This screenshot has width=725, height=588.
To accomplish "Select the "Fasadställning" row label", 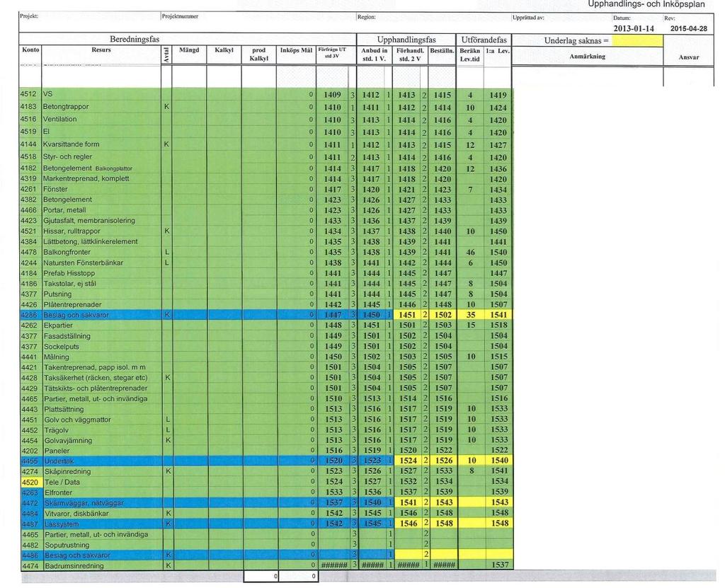I will point(67,336).
